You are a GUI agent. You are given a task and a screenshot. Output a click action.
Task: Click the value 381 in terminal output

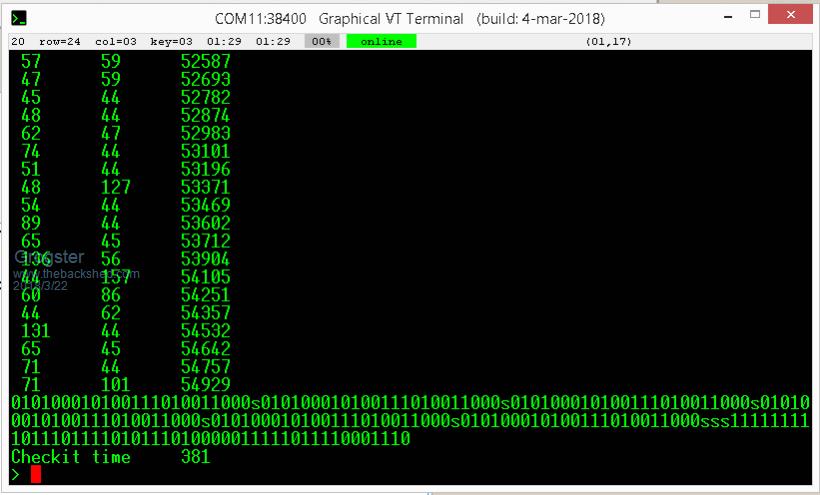[195, 457]
